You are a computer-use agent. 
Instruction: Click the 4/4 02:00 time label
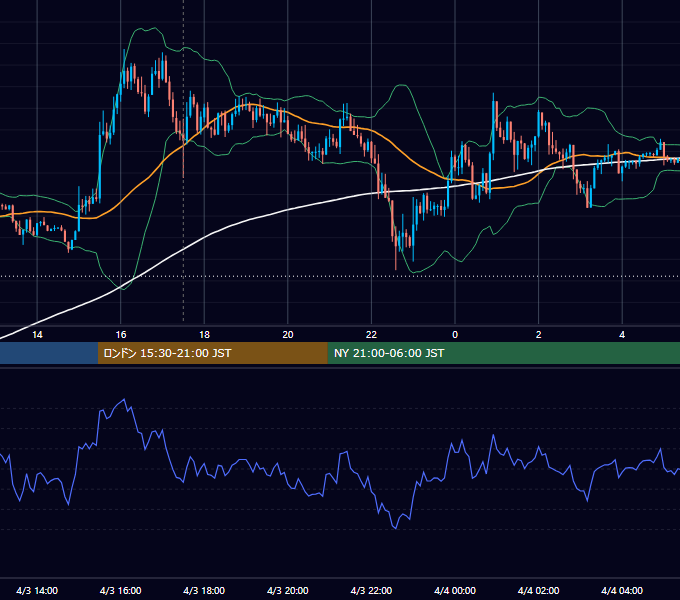coord(538,591)
